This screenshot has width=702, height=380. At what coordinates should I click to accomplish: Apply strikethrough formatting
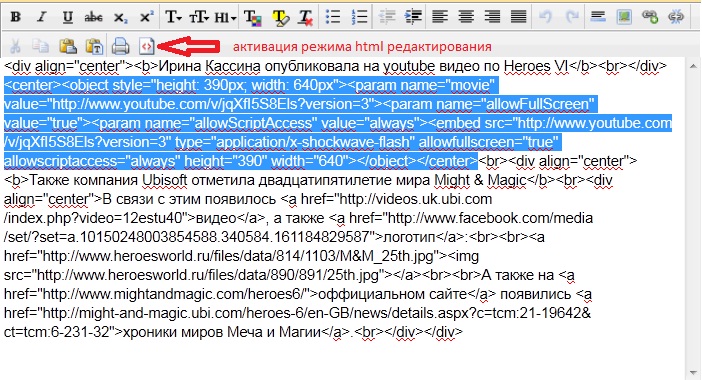[x=94, y=17]
